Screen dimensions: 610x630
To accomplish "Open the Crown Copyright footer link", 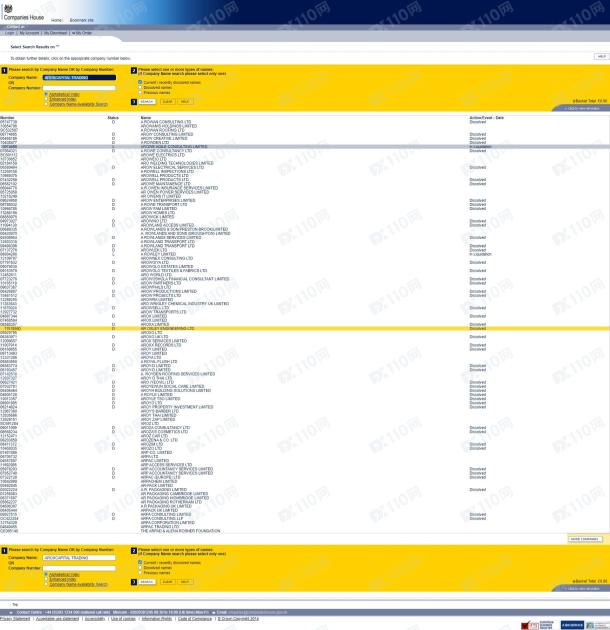I will [x=238, y=619].
